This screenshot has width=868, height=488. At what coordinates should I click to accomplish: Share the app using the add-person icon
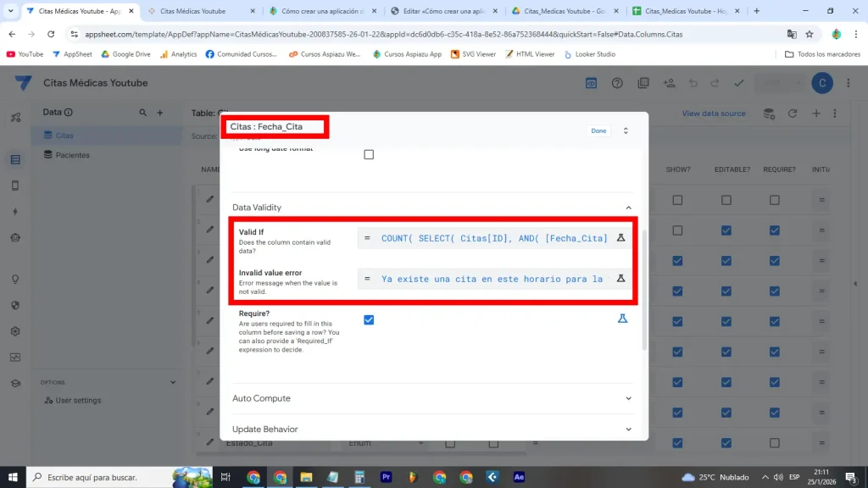point(669,83)
